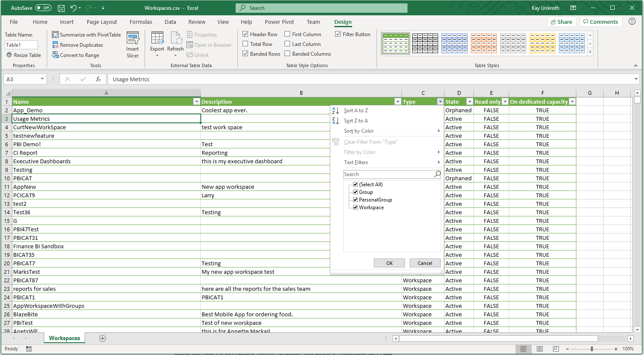Insert a Slicer for the table

pyautogui.click(x=133, y=44)
